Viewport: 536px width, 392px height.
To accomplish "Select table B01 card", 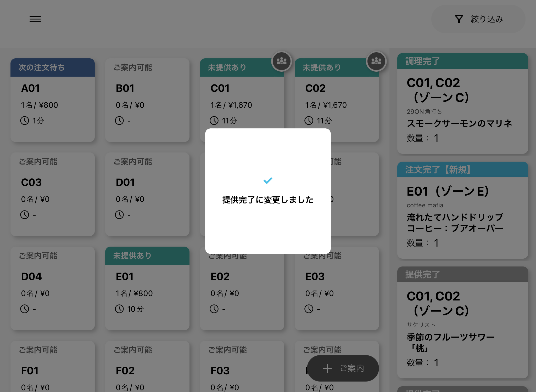I will (147, 105).
